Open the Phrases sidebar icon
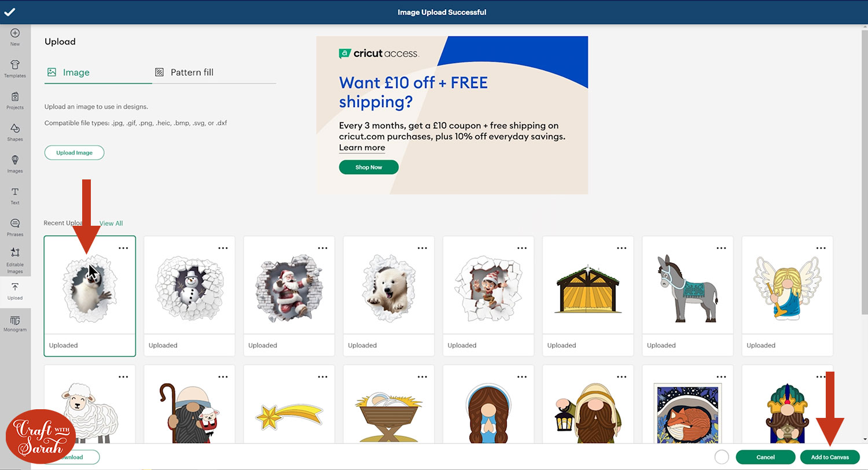 point(15,228)
